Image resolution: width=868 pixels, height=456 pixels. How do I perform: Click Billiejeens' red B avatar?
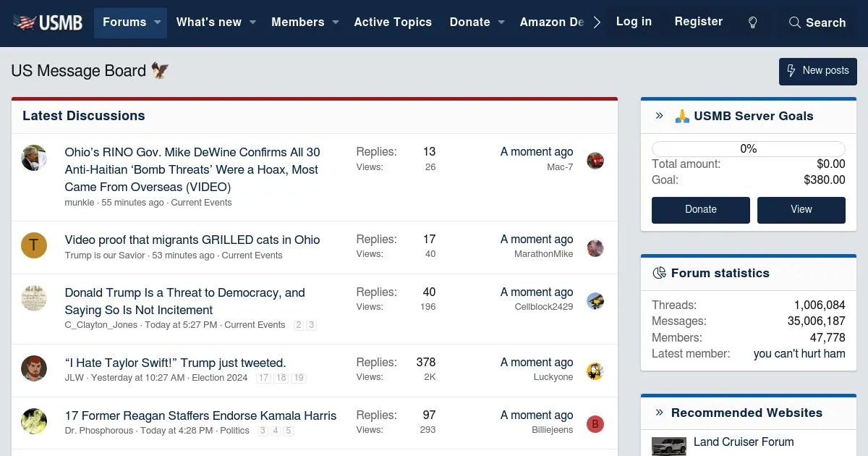coord(595,424)
